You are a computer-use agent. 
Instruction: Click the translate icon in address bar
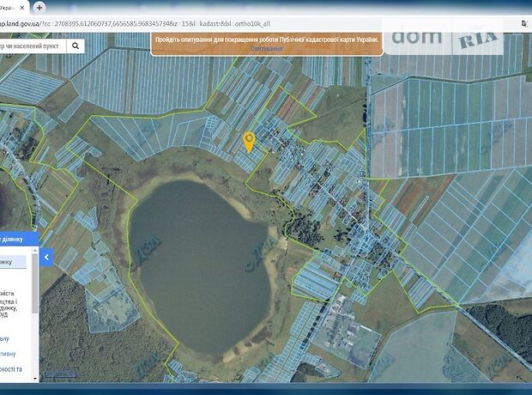click(x=524, y=23)
